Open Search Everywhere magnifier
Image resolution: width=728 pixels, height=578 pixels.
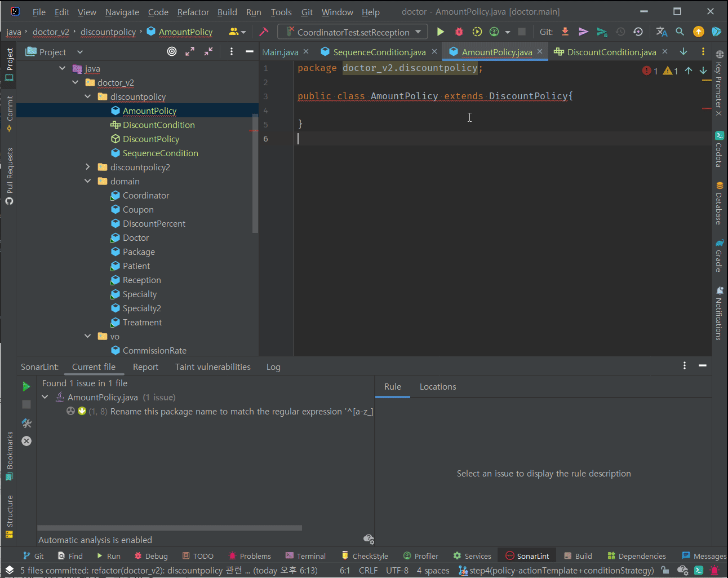tap(680, 32)
